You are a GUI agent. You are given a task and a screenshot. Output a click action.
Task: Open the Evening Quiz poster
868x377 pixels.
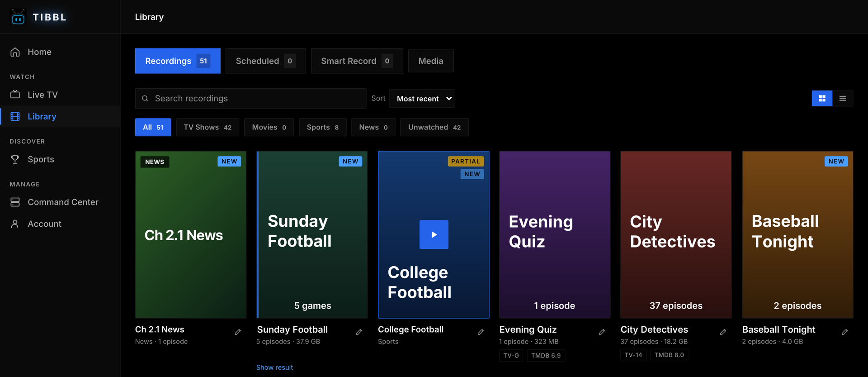pos(555,234)
